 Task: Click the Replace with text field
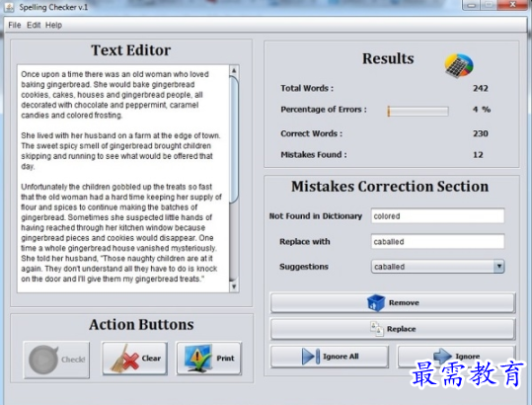pyautogui.click(x=437, y=241)
